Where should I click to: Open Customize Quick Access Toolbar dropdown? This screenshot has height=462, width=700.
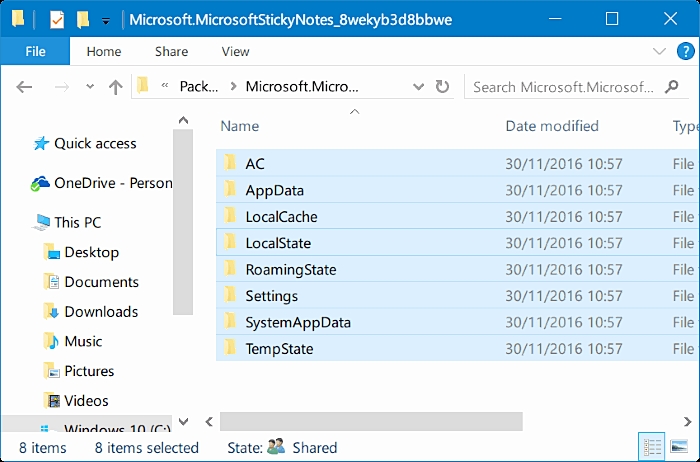click(x=105, y=20)
